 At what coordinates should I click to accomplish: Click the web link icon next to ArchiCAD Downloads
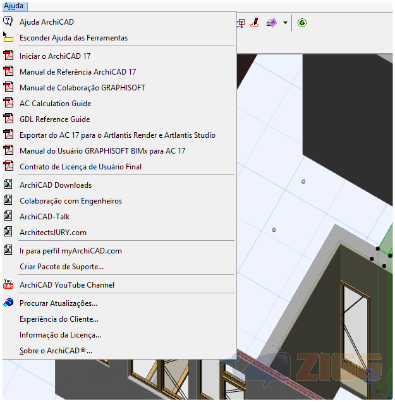point(8,184)
